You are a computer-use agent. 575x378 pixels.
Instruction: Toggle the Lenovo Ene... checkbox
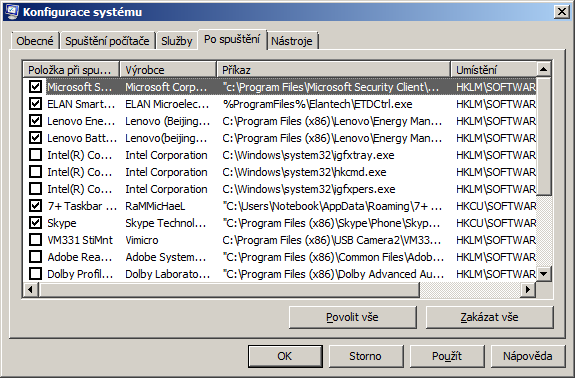(x=35, y=121)
